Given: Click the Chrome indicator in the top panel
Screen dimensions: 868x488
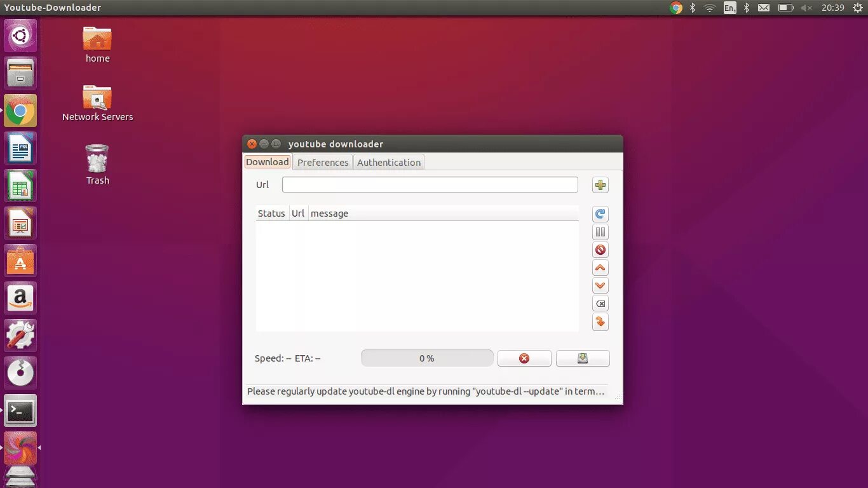Looking at the screenshot, I should [676, 8].
